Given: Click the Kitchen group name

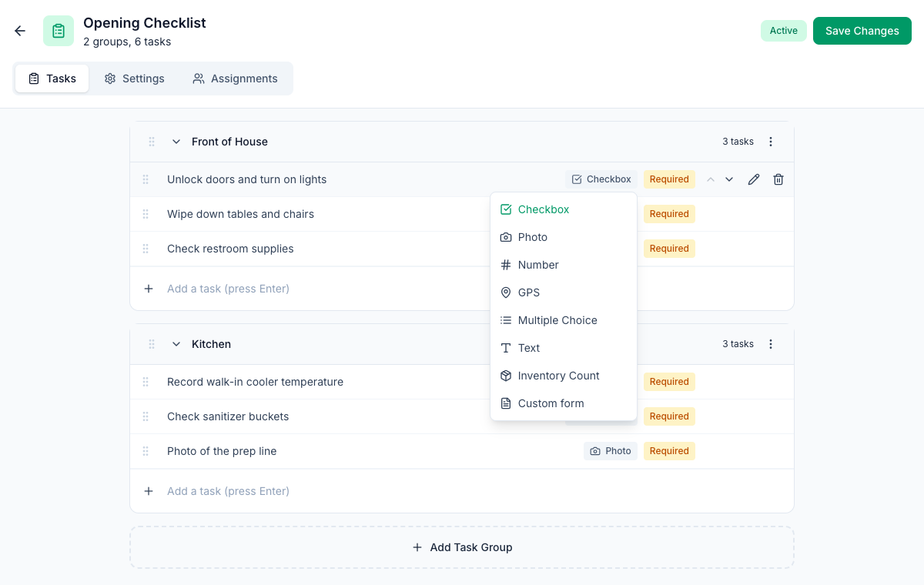Looking at the screenshot, I should pyautogui.click(x=211, y=344).
